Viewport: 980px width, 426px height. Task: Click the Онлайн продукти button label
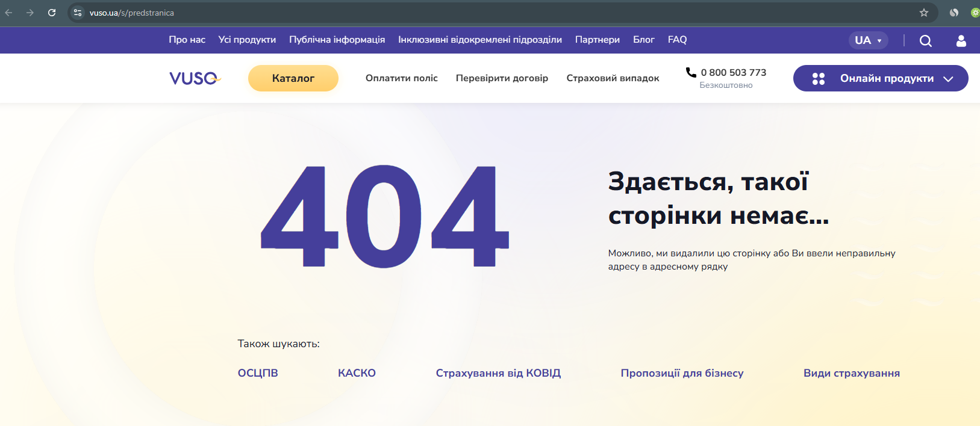[887, 79]
